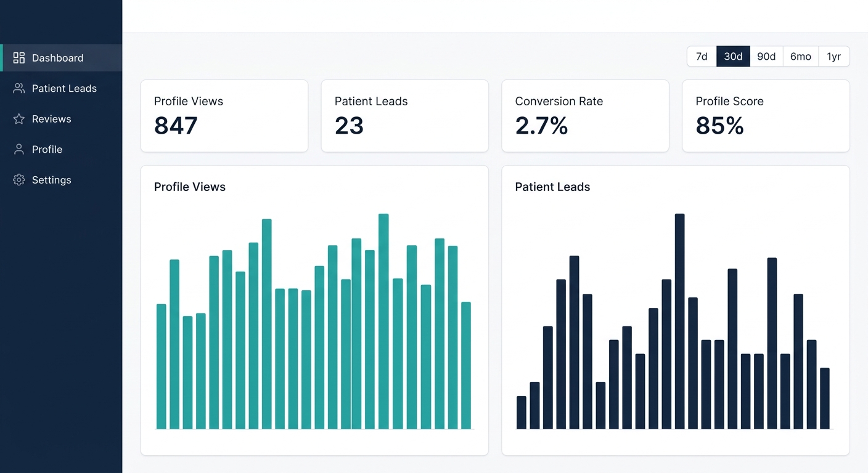This screenshot has height=473, width=868.
Task: Click the Patient Leads 23 stat card
Action: (405, 116)
